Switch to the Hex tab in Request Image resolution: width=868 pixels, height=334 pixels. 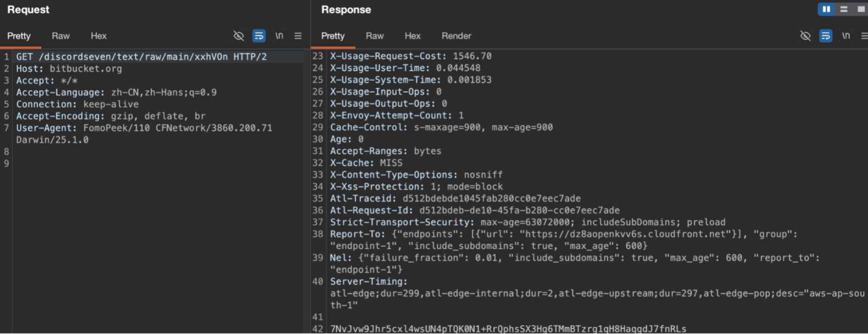click(98, 36)
